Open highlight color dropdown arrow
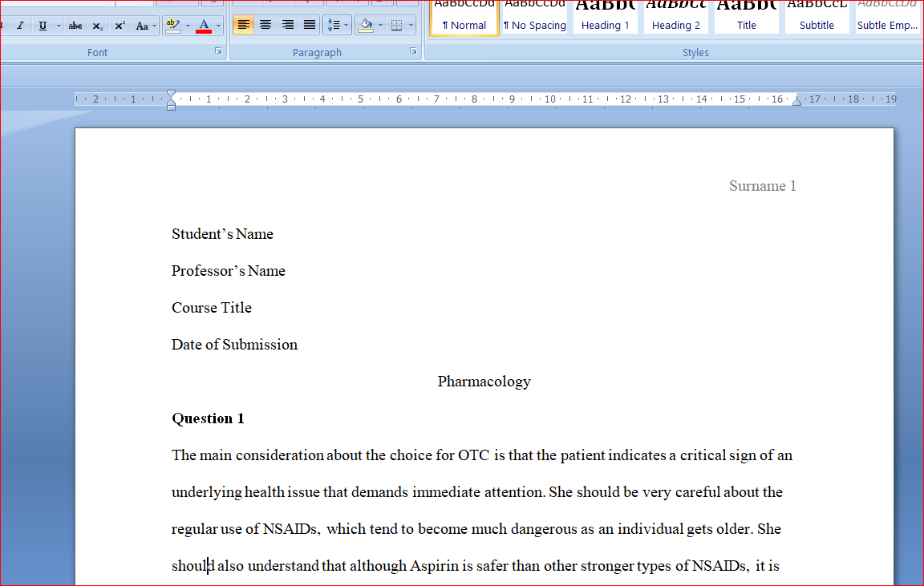This screenshot has width=924, height=586. (188, 26)
